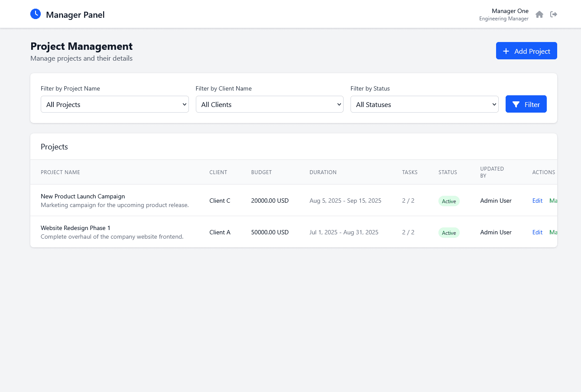Click the green manage link for New Product Launch Campaign
581x392 pixels.
point(554,201)
